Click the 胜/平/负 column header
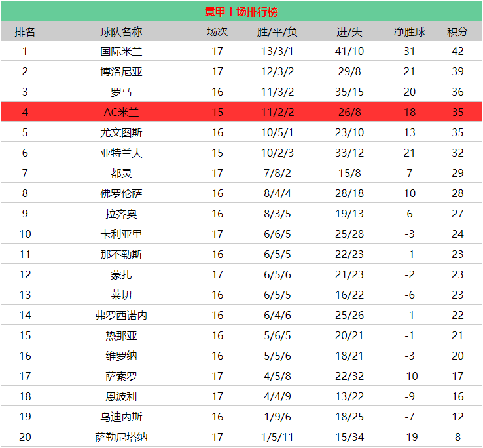The image size is (483, 448). coord(277,32)
